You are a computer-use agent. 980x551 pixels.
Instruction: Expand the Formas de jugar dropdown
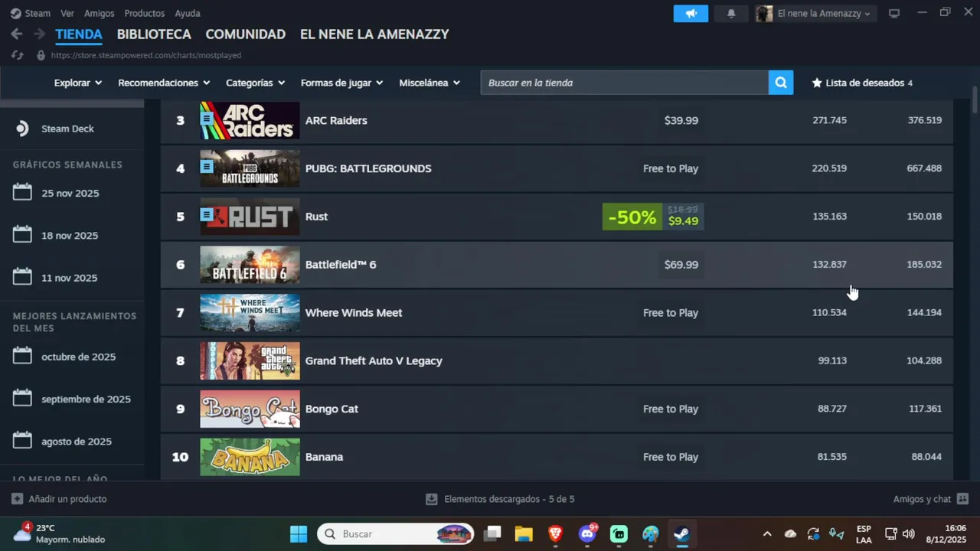(x=342, y=83)
